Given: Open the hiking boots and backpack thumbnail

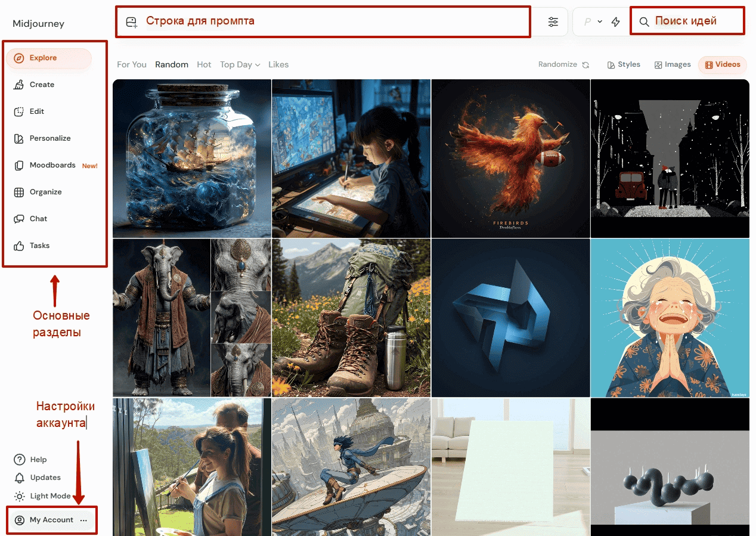Looking at the screenshot, I should click(351, 318).
